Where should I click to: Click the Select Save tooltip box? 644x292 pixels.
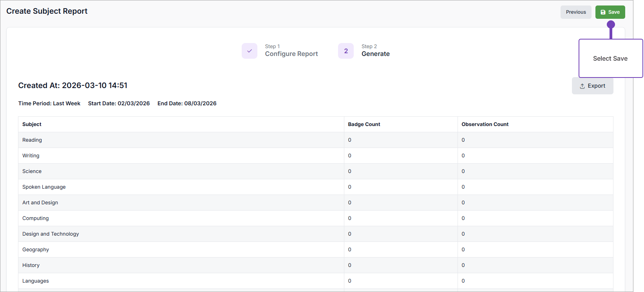coord(610,58)
